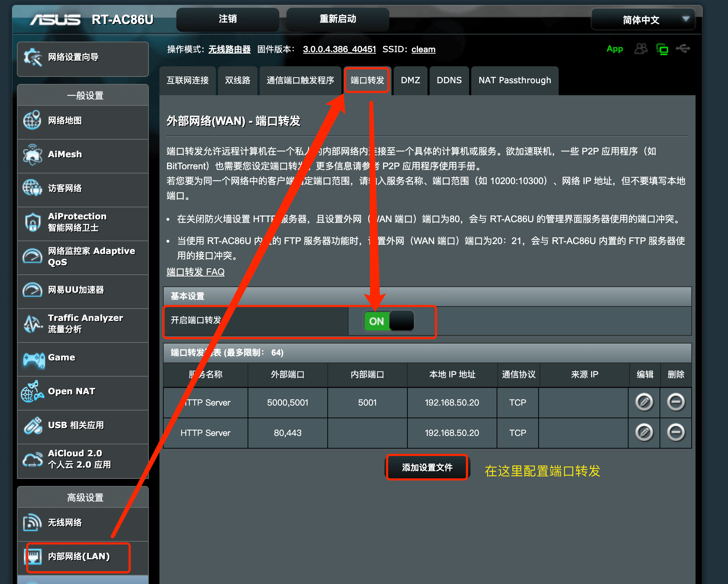
Task: Click the 来源 IP column header
Action: point(585,375)
